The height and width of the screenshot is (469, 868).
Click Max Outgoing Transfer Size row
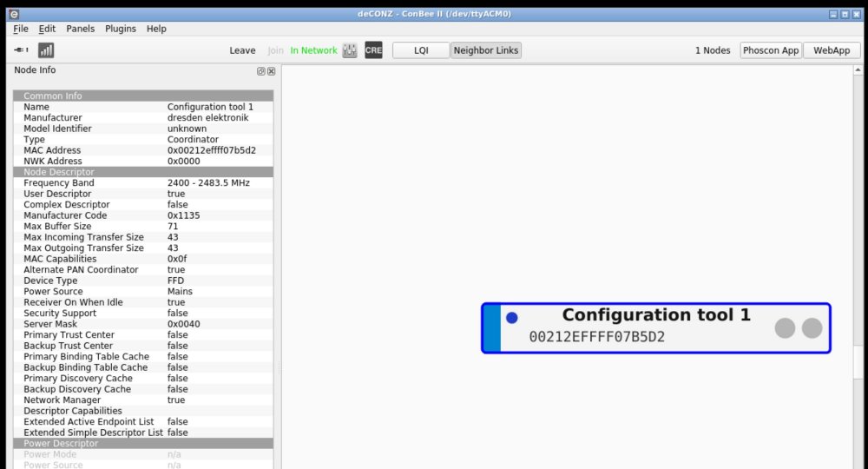(x=143, y=248)
